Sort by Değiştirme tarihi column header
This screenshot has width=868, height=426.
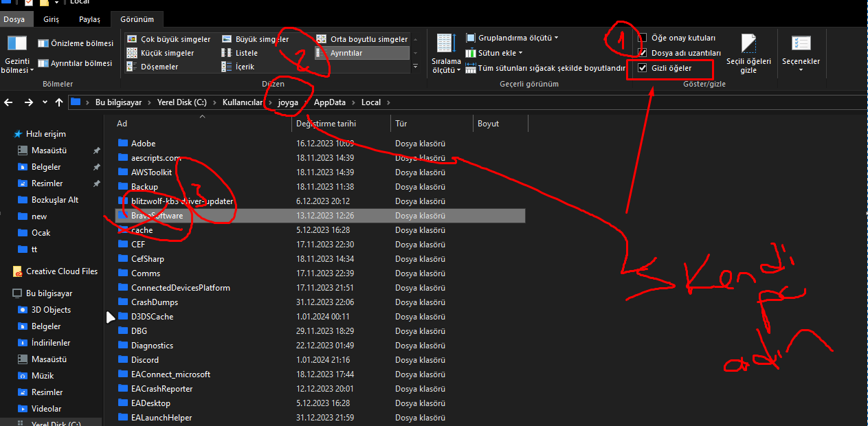[x=342, y=124]
